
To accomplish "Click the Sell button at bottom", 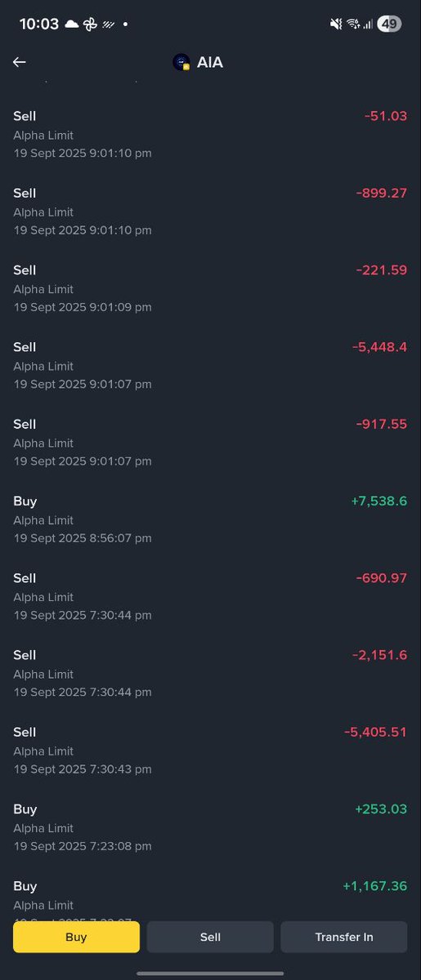I will click(210, 937).
